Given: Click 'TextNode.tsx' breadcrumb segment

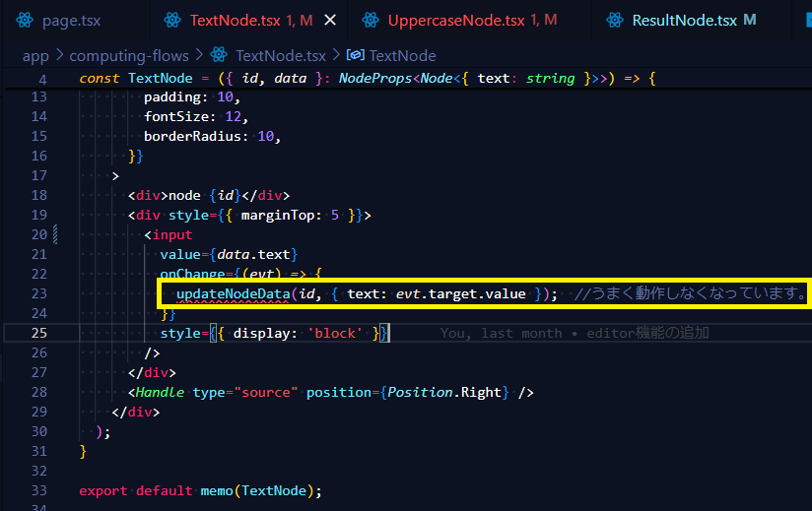Looking at the screenshot, I should pyautogui.click(x=281, y=55).
